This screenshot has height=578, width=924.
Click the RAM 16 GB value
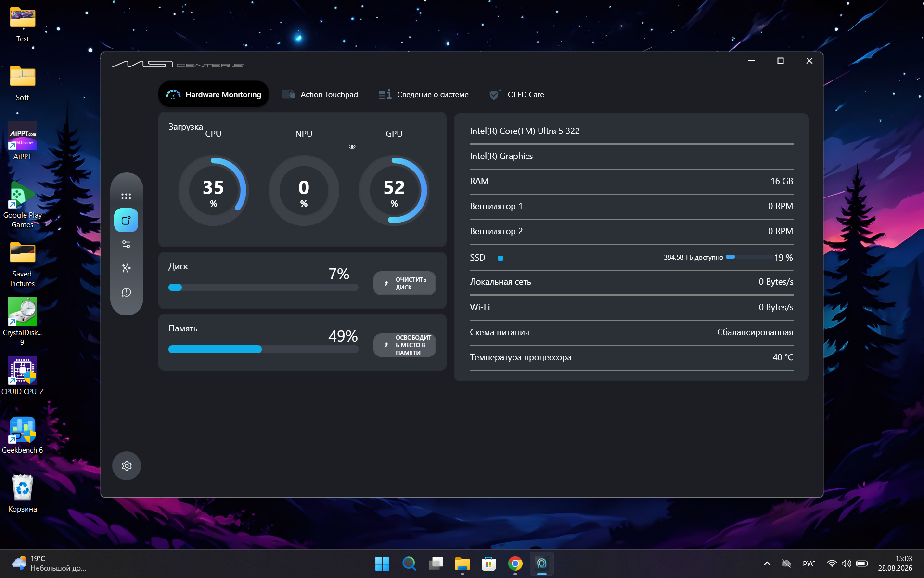782,181
